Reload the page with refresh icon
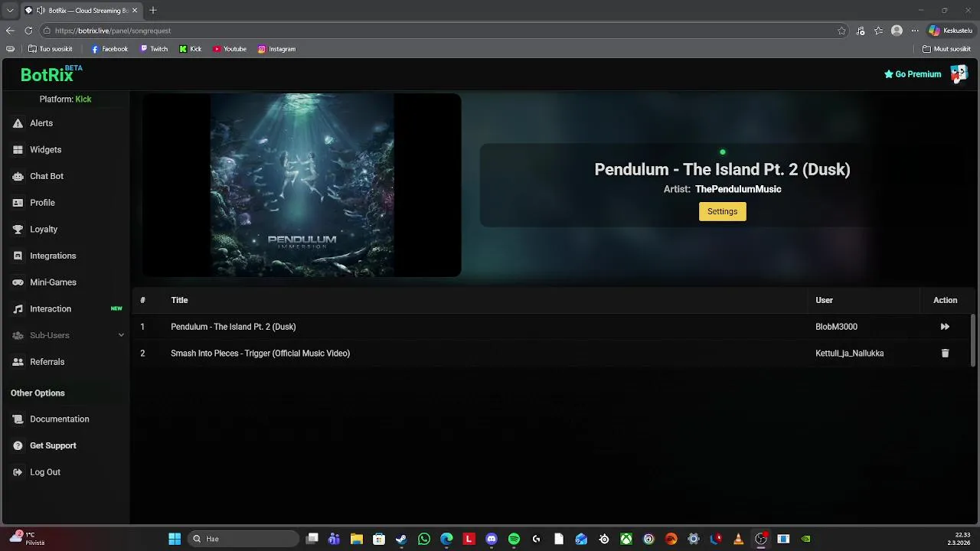 pyautogui.click(x=28, y=31)
